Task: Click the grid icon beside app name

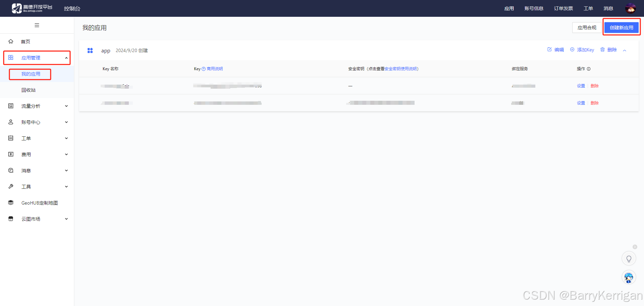Action: [90, 50]
